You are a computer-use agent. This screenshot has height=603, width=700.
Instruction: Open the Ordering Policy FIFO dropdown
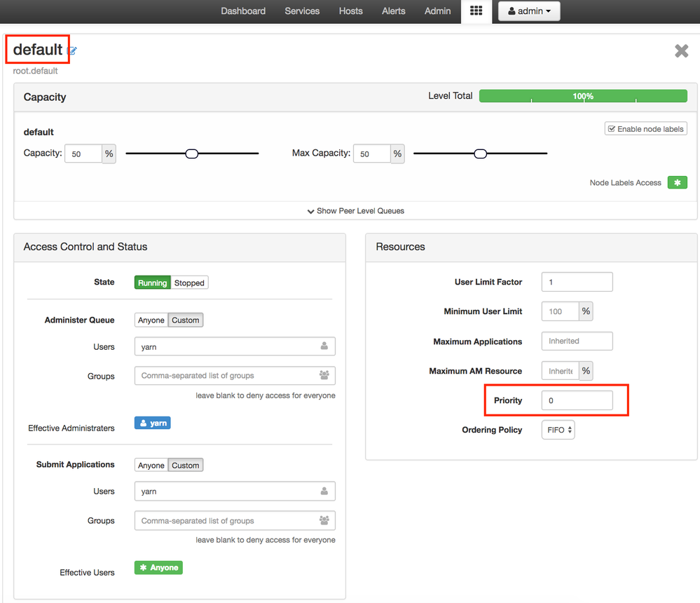[558, 430]
